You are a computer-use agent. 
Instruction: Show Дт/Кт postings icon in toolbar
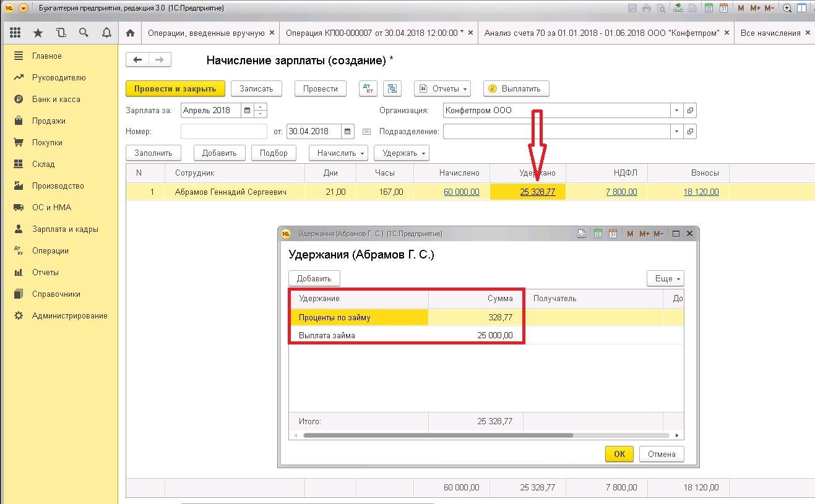tap(368, 88)
